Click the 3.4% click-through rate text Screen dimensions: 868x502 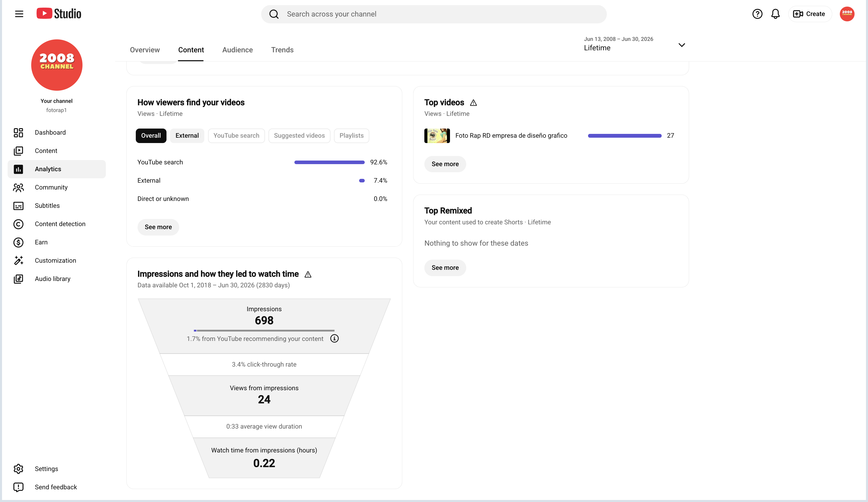click(264, 364)
